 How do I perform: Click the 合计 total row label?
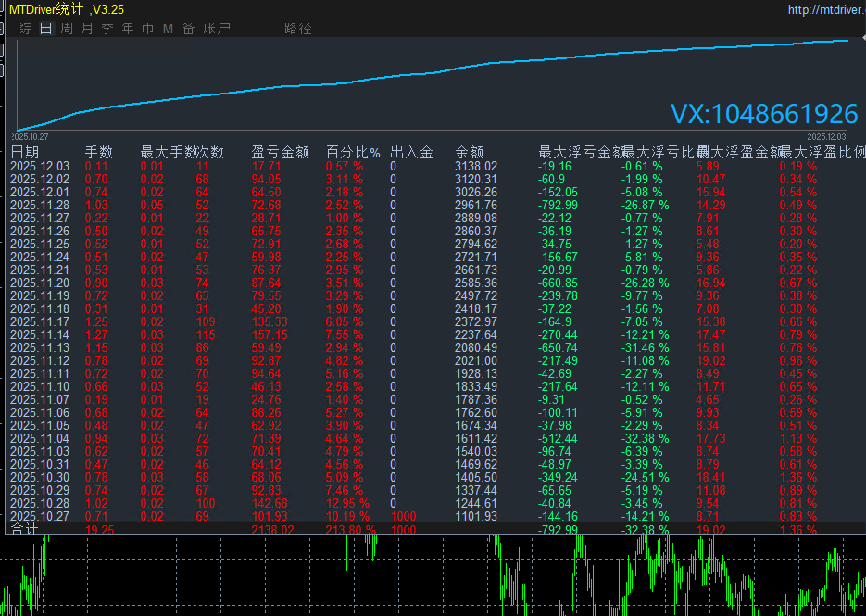[x=23, y=530]
